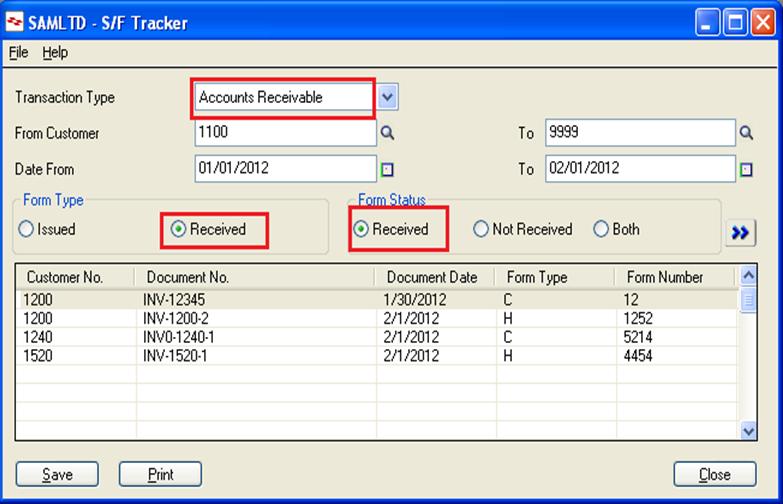This screenshot has width=783, height=504.
Task: Click the Date From field 01/01/2012
Action: click(286, 168)
